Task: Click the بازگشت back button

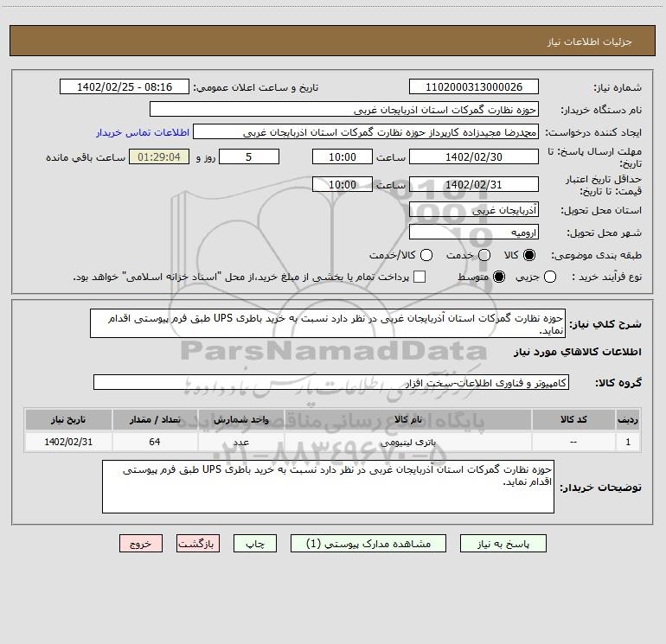Action: click(198, 544)
